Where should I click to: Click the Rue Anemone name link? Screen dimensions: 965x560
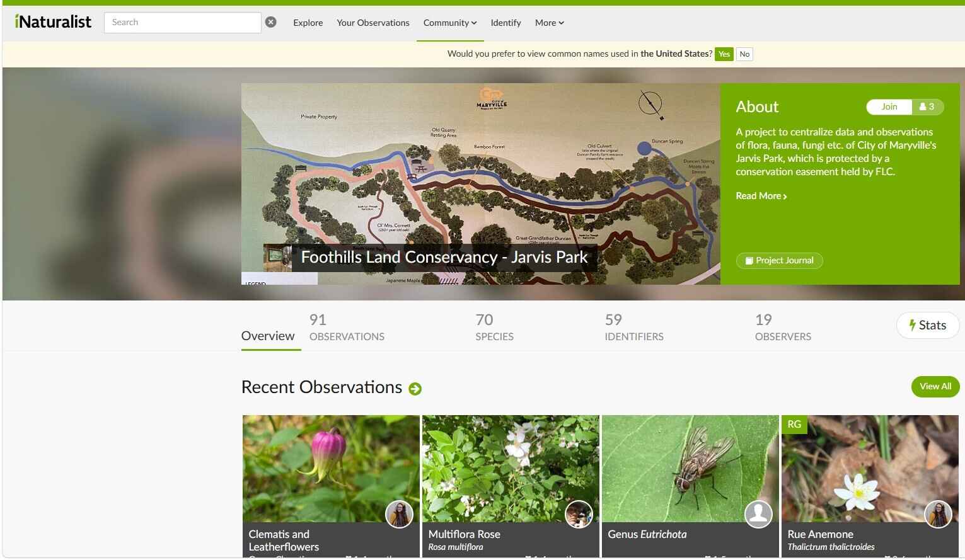pyautogui.click(x=820, y=534)
